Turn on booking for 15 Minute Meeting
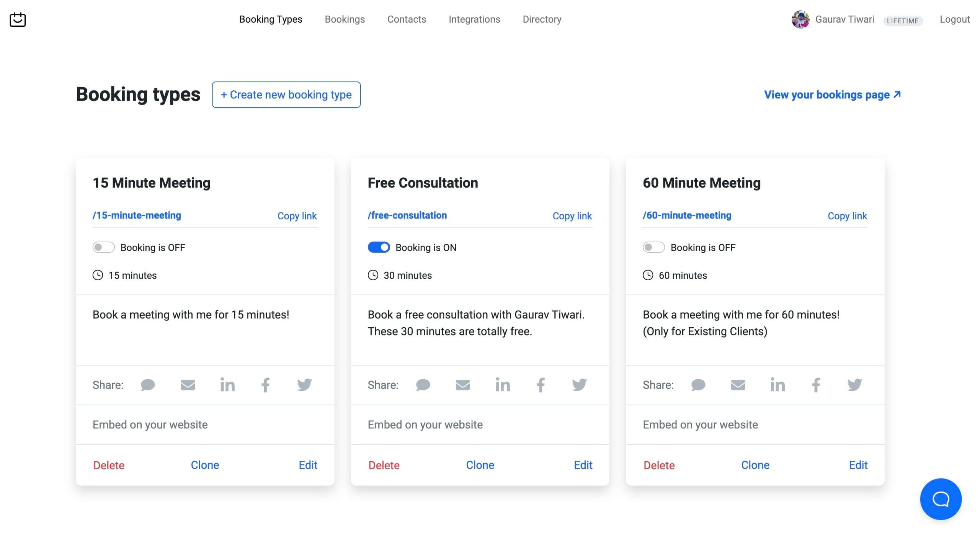 click(103, 247)
